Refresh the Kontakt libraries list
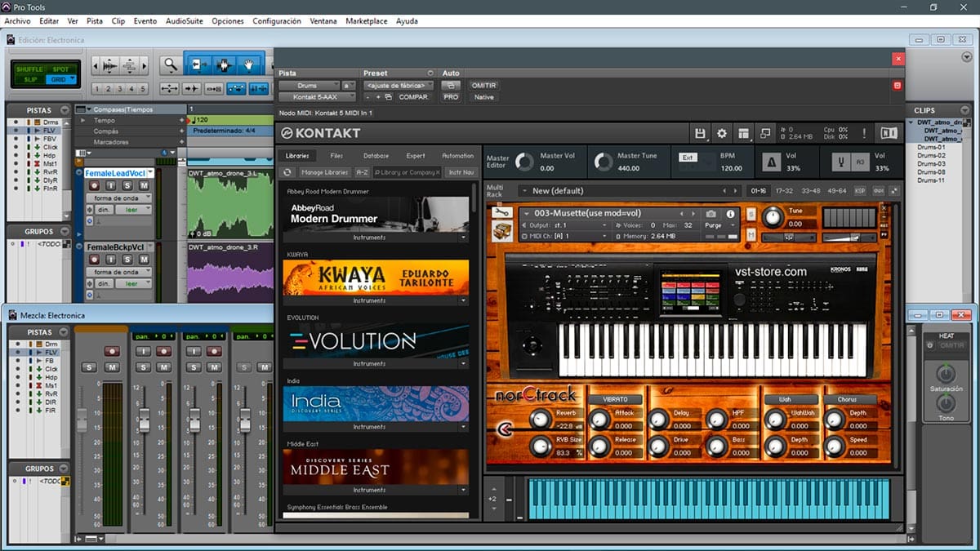980x551 pixels. [287, 172]
